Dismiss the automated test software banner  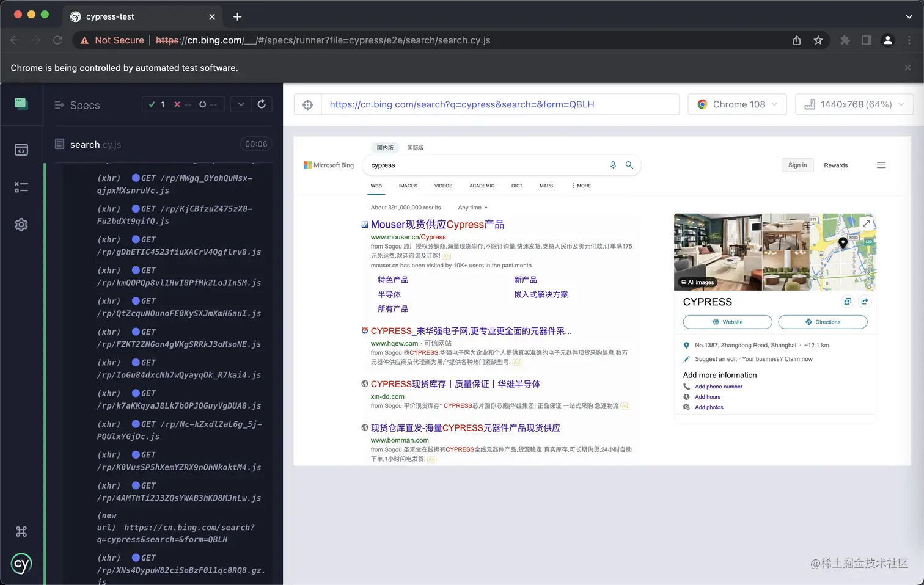pyautogui.click(x=908, y=68)
